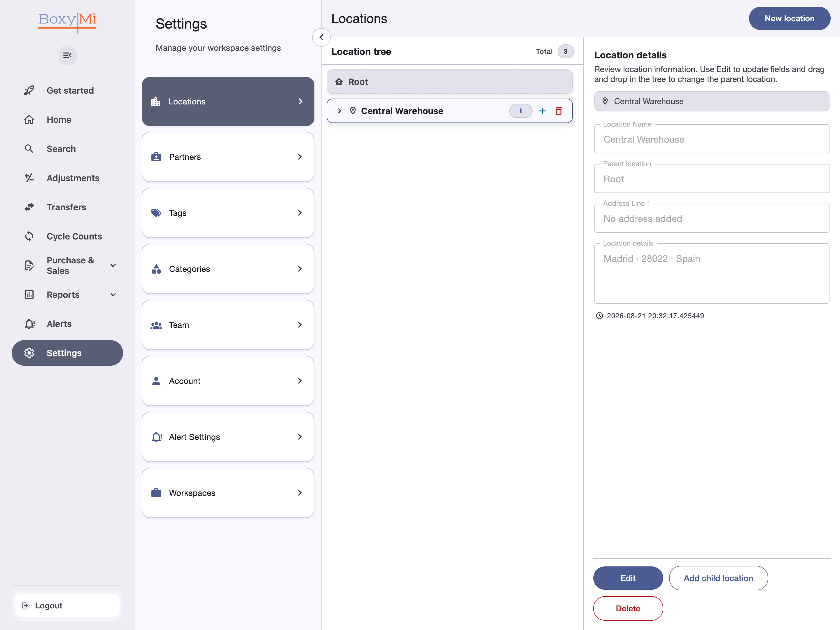Open the Locations settings section
840x630 pixels.
228,101
